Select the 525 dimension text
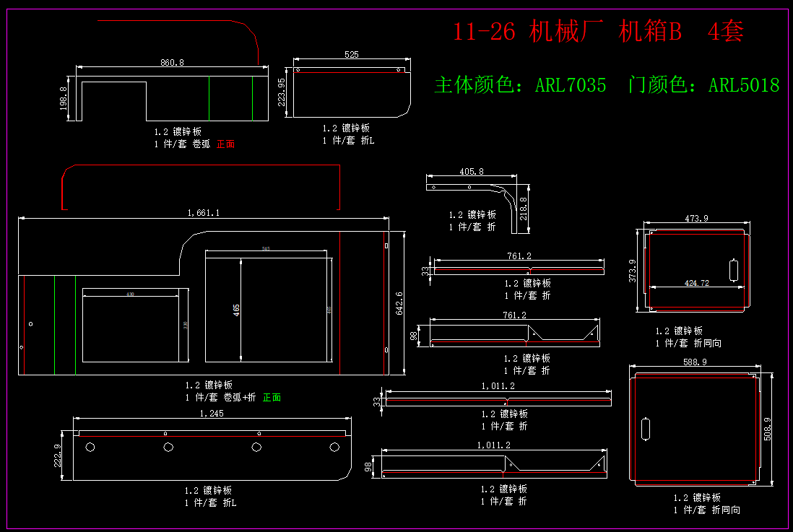The height and width of the screenshot is (532, 793). (x=352, y=55)
